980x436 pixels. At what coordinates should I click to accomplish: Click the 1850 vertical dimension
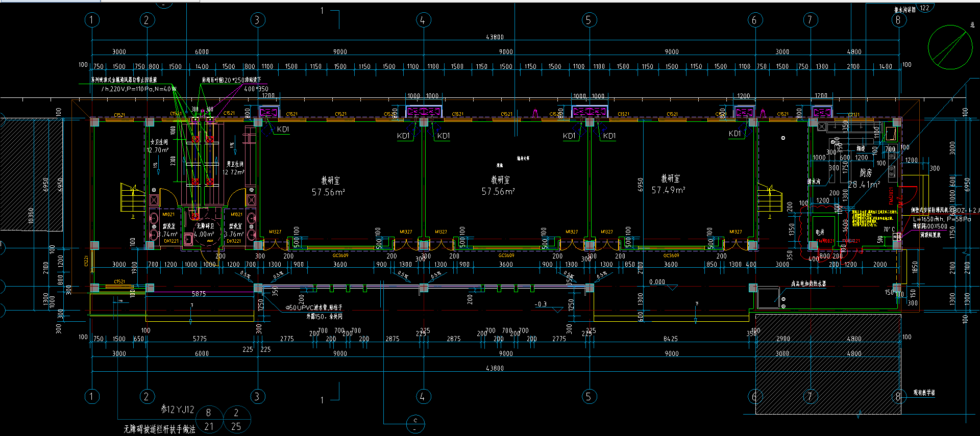915,266
